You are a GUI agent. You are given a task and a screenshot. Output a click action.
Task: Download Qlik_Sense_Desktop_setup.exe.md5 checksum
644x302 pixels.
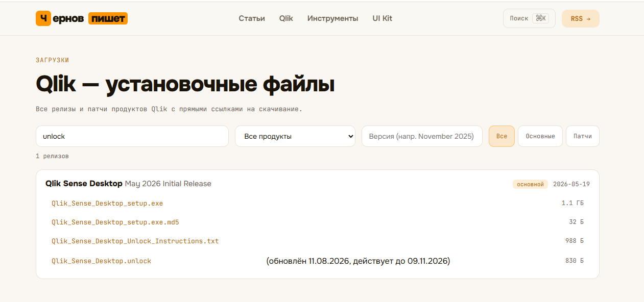click(115, 222)
